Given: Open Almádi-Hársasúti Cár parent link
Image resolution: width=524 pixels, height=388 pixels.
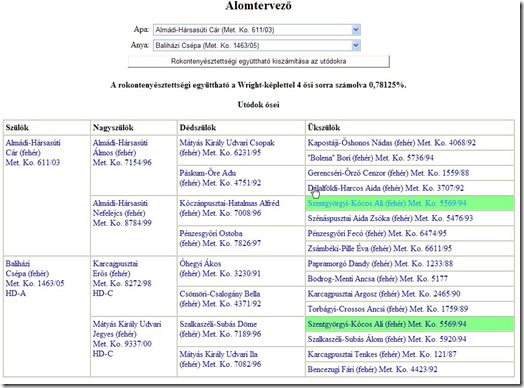Looking at the screenshot, I should (33, 153).
